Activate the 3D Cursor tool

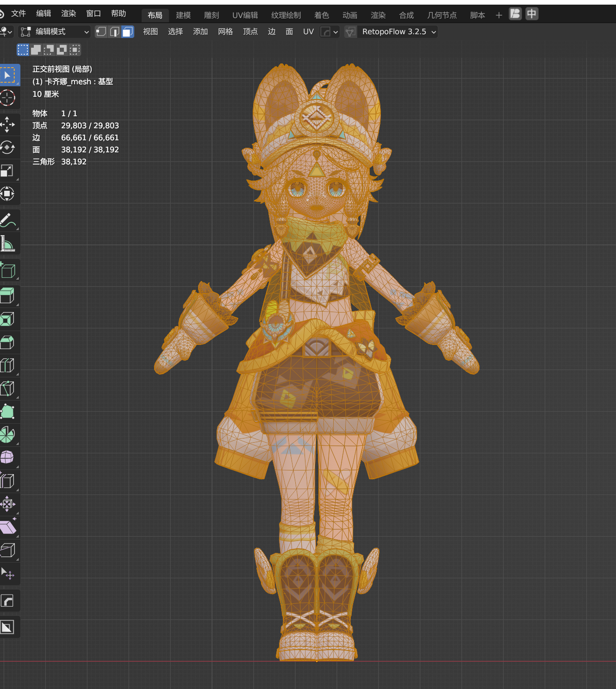pos(7,98)
